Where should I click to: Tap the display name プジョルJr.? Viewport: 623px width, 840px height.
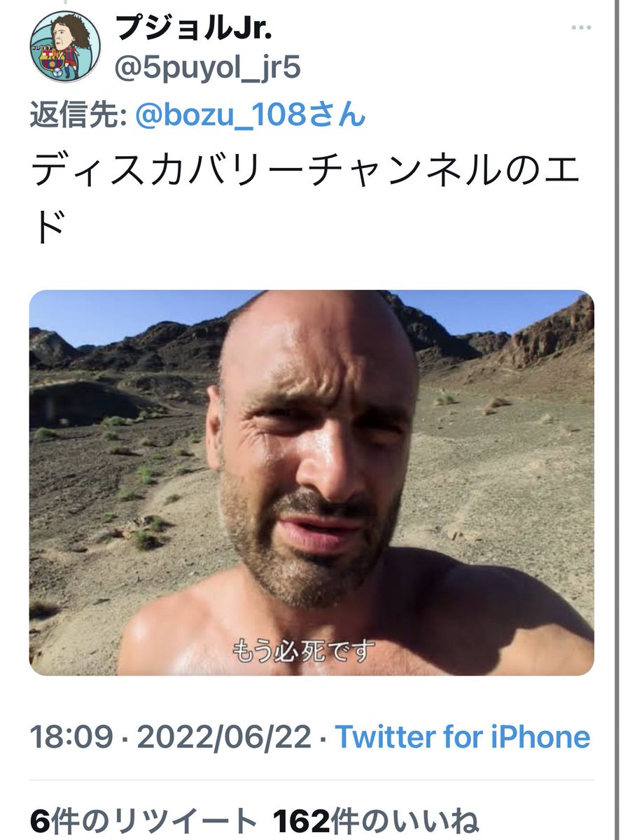click(193, 29)
